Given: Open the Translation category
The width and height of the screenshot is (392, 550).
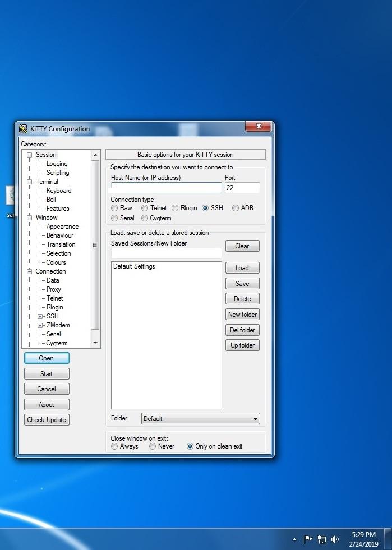Looking at the screenshot, I should (61, 244).
